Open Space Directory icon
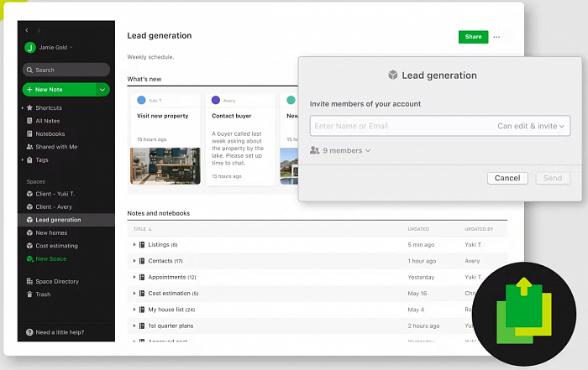Viewport: 588px width, 370px height. [29, 281]
